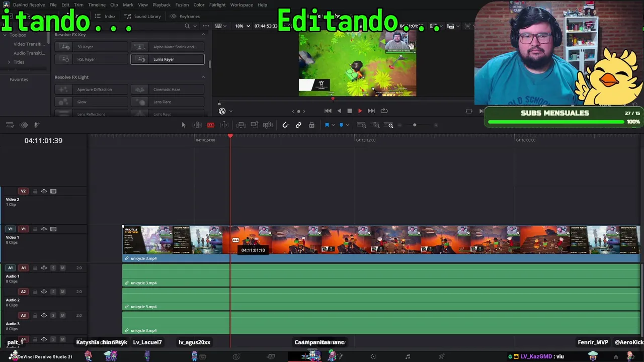The width and height of the screenshot is (644, 362).
Task: Select the Luma Keyer effect
Action: (x=168, y=59)
